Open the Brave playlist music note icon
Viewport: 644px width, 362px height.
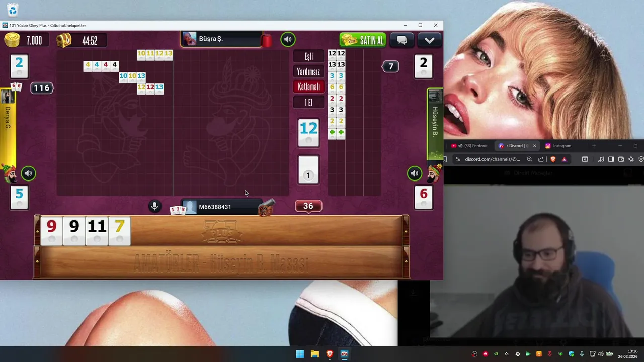pos(601,159)
